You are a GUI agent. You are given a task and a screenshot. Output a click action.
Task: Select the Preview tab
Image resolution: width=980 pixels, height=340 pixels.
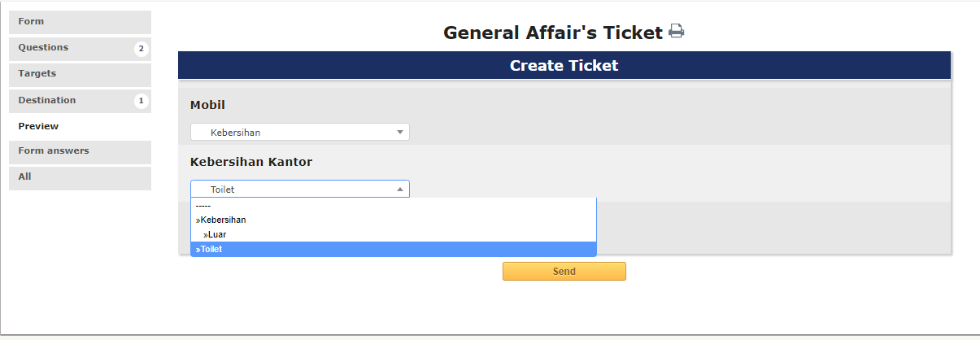point(39,126)
